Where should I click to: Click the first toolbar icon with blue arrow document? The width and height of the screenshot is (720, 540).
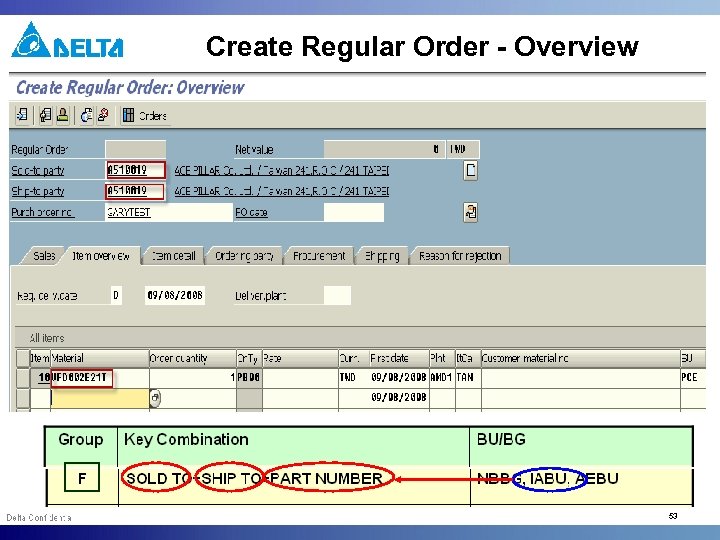click(x=22, y=115)
